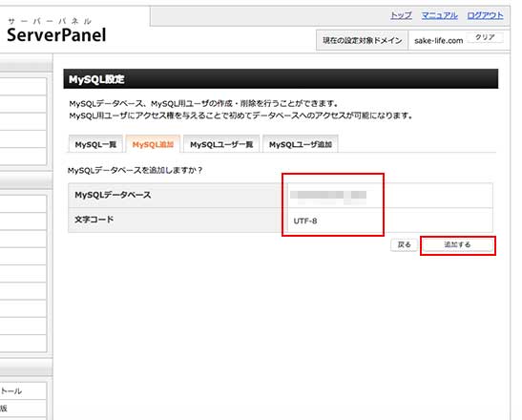Open the MySQLユーザ一覧 tab

[x=221, y=144]
